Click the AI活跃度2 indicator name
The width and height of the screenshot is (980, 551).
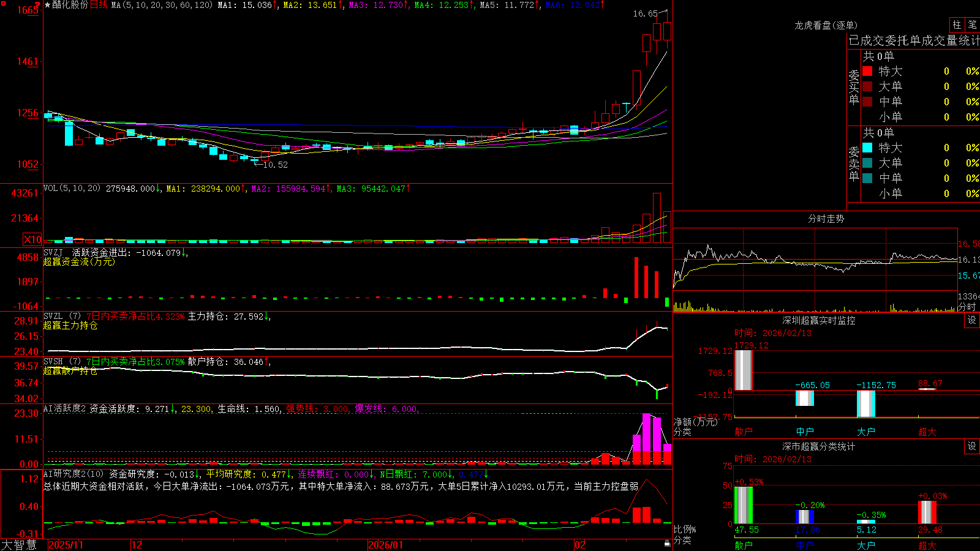pyautogui.click(x=64, y=409)
